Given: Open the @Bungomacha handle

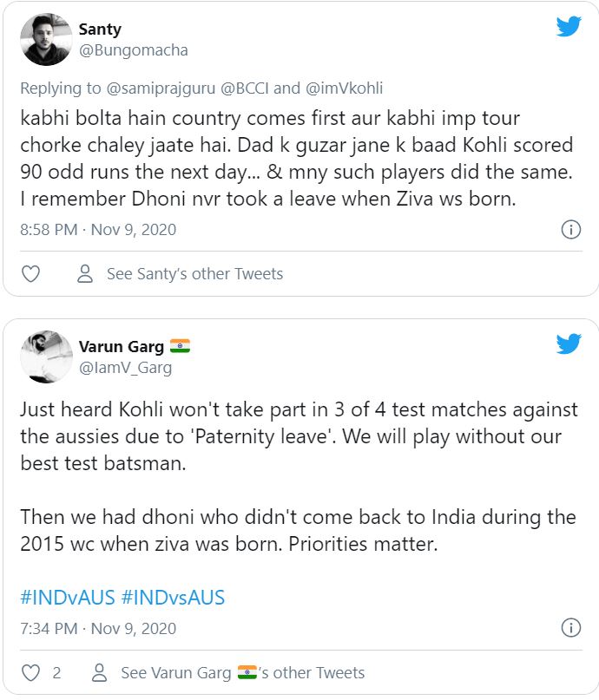Looking at the screenshot, I should [134, 50].
